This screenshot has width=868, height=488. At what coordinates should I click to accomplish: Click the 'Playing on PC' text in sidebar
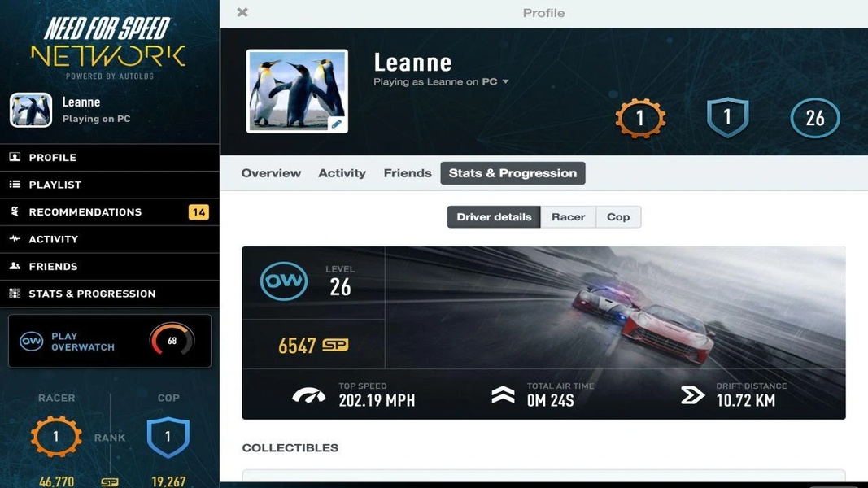click(x=96, y=119)
